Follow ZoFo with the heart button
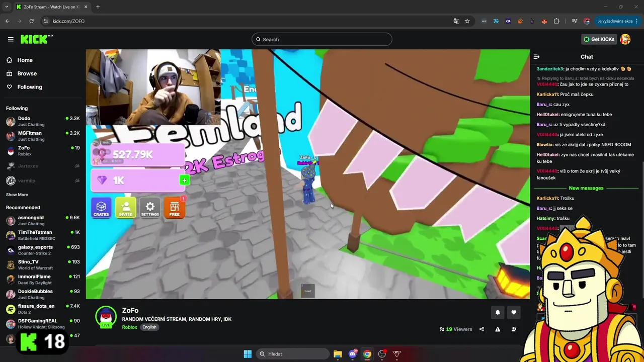Viewport: 644px width, 362px height. [514, 312]
